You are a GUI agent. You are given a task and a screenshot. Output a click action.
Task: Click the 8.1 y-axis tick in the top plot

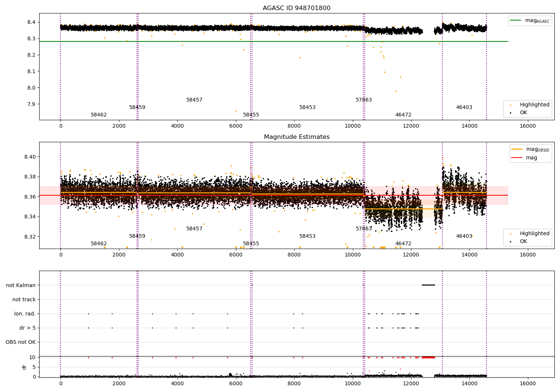click(31, 71)
